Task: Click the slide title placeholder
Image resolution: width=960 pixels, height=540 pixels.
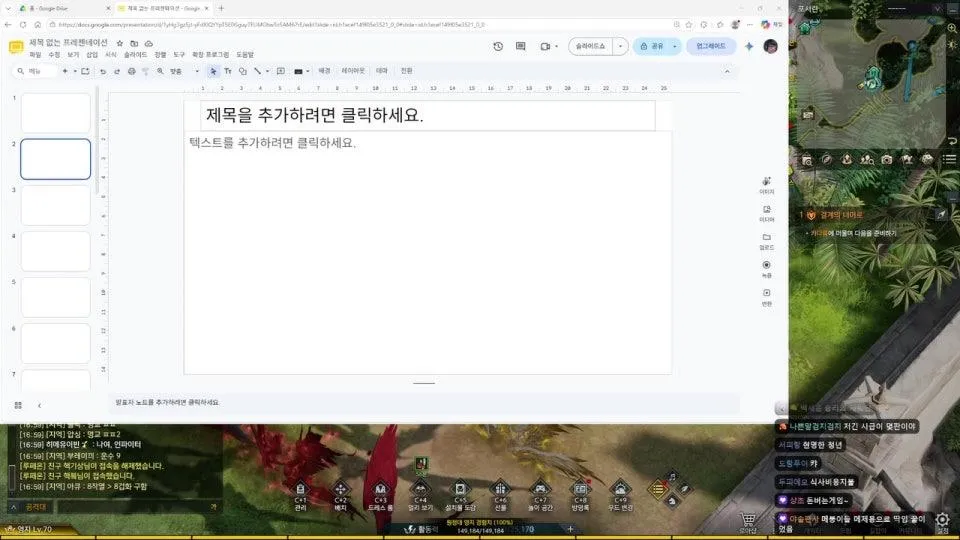Action: coord(427,115)
